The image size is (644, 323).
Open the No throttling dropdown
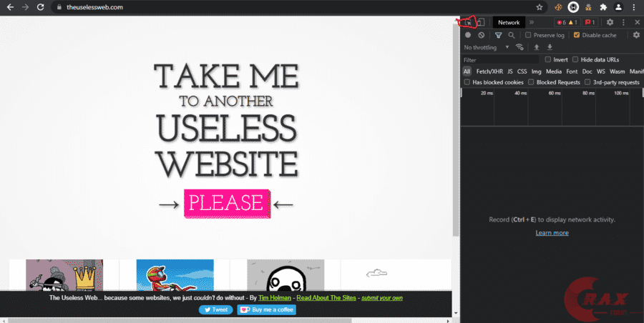tap(487, 48)
